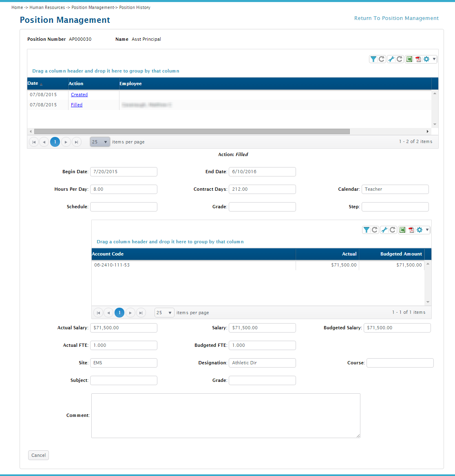Screen dimensions: 455x476
Task: Go to first page in history grid pager
Action: click(34, 142)
